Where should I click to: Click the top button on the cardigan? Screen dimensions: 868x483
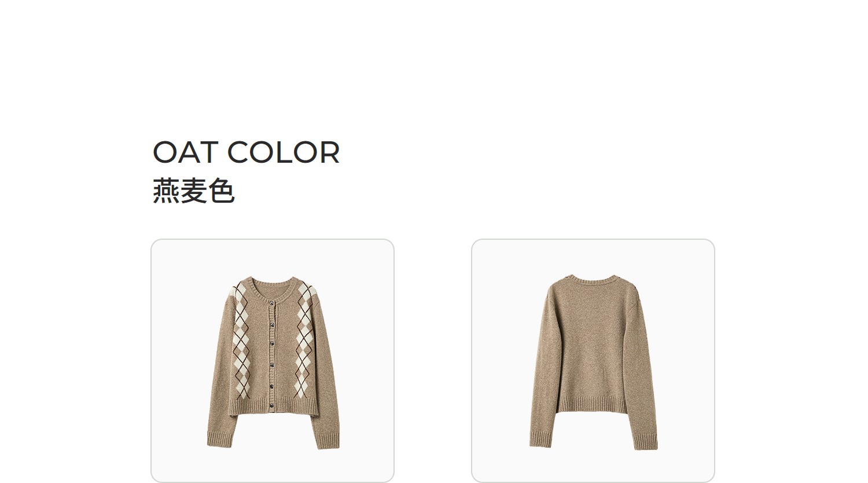click(272, 303)
